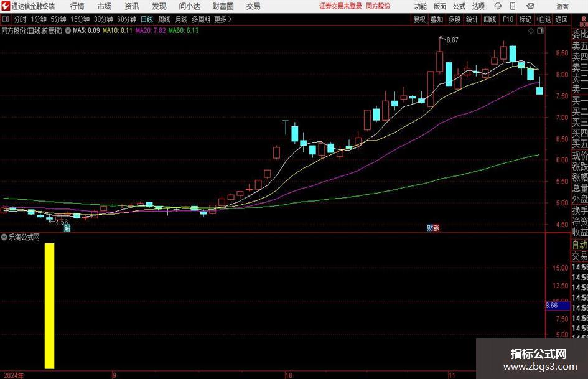Click the MA10: 8.11 indicator label

[x=117, y=30]
